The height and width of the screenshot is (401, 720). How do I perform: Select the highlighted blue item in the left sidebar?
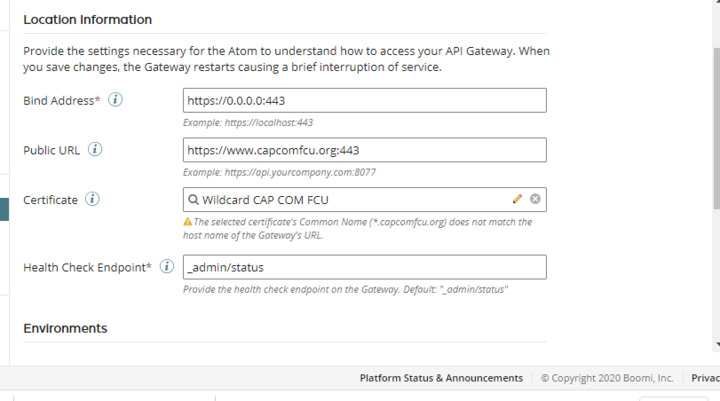tap(4, 208)
